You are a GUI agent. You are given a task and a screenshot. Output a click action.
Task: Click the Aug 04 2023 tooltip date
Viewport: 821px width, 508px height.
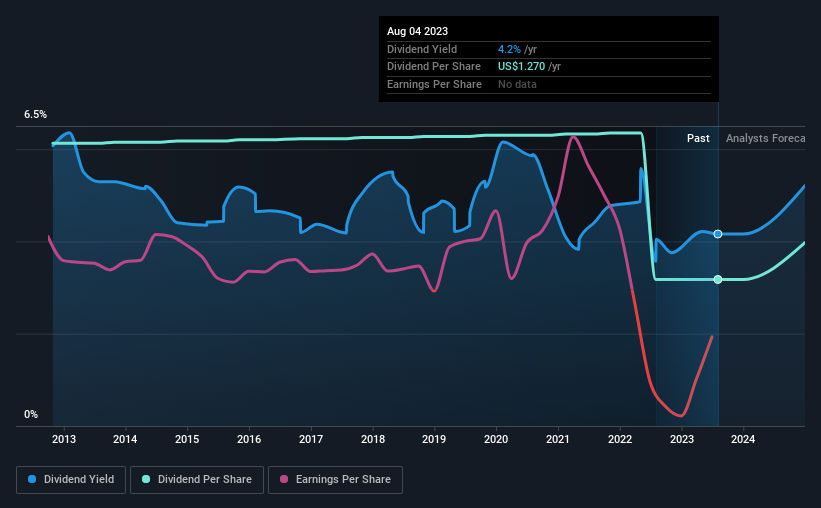pyautogui.click(x=417, y=31)
